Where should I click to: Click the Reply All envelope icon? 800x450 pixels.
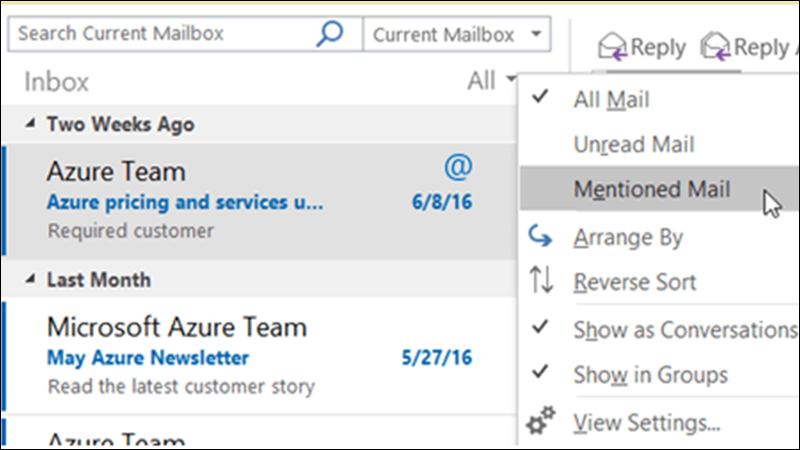pyautogui.click(x=716, y=47)
